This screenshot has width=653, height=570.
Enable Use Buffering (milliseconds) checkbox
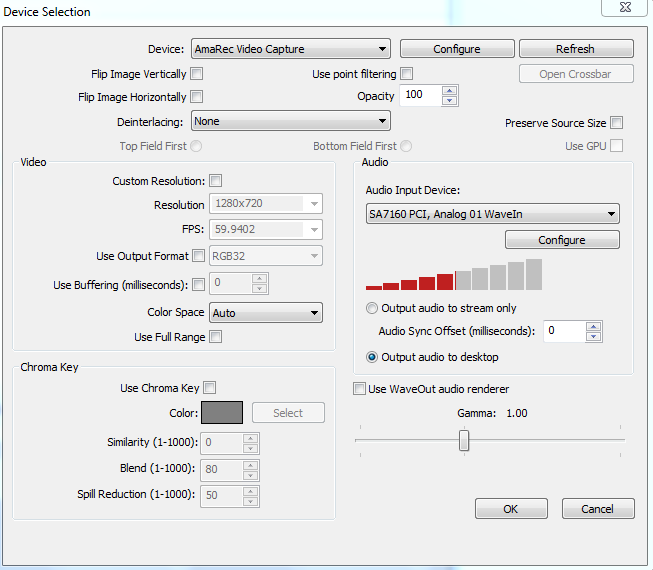coord(199,285)
